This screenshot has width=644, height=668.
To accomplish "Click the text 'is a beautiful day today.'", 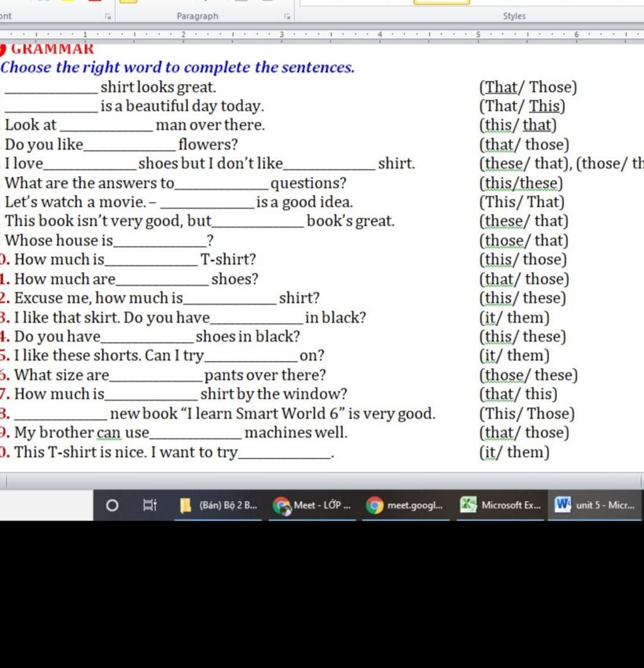I will pos(182,106).
